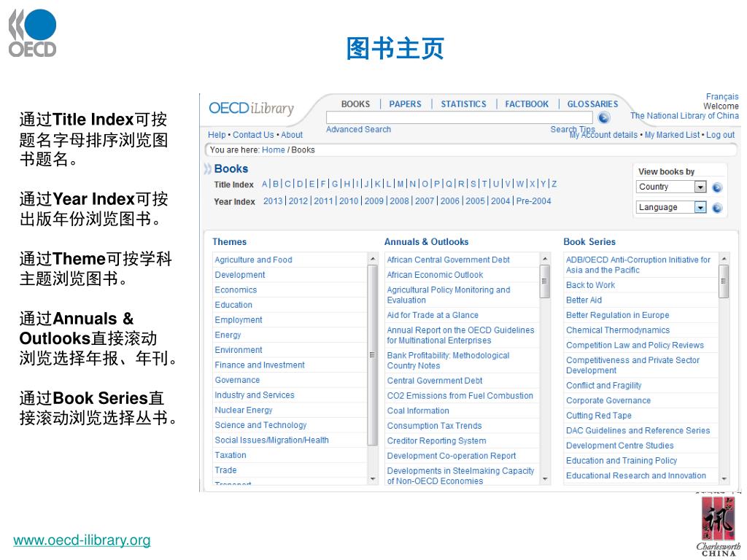Open Consumption Tax Trends
The image size is (747, 560).
pos(435,426)
